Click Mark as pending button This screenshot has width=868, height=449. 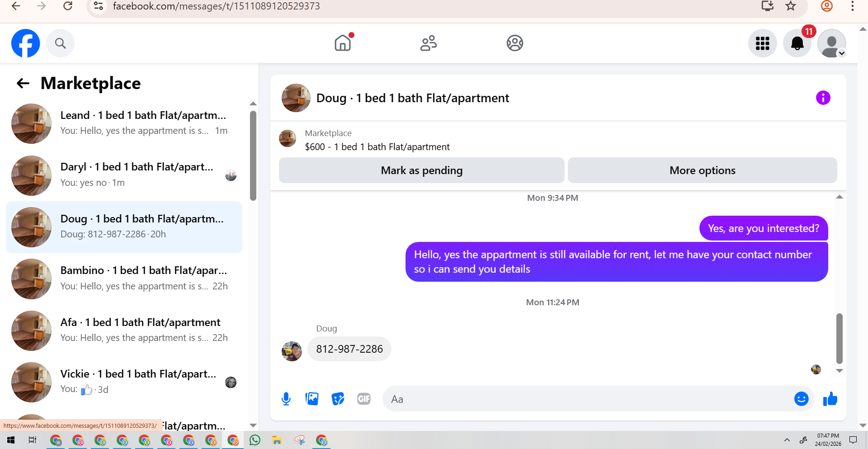[x=421, y=170]
